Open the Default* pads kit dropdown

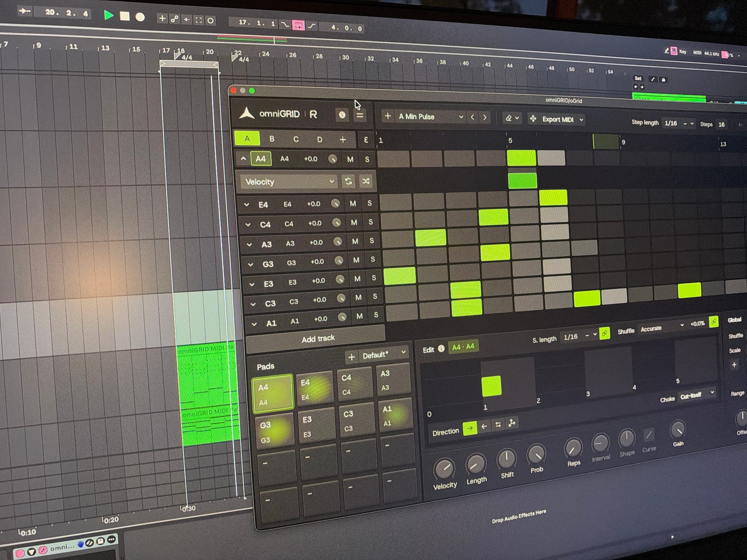coord(384,355)
